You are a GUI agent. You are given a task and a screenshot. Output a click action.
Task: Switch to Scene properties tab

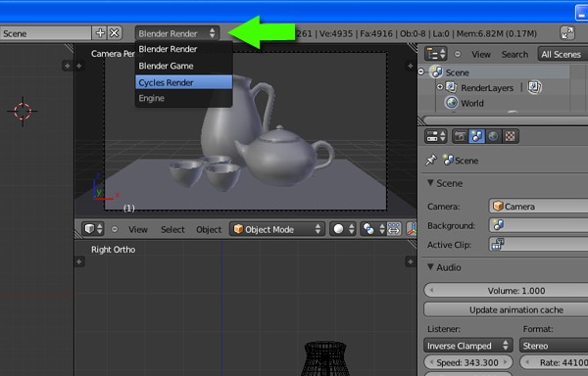[476, 136]
